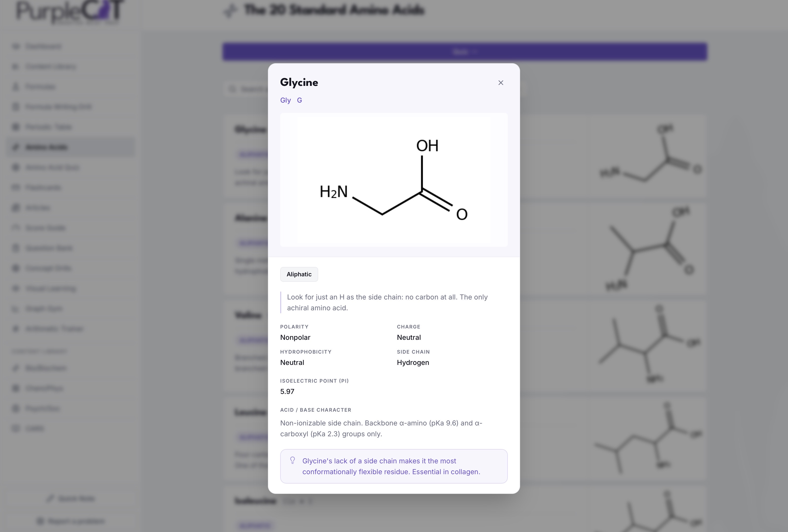Screen dimensions: 788x532
Task: Click the 'Look for just an H' hint
Action: click(x=387, y=302)
